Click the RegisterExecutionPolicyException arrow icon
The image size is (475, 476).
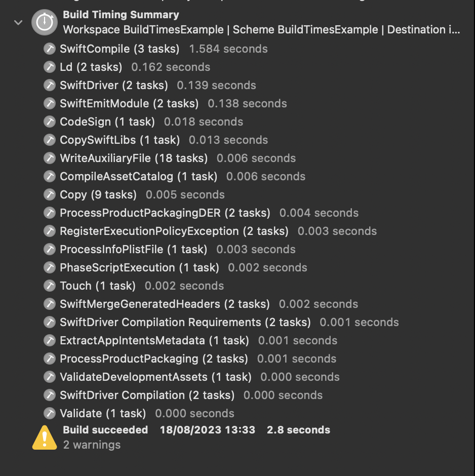[49, 231]
